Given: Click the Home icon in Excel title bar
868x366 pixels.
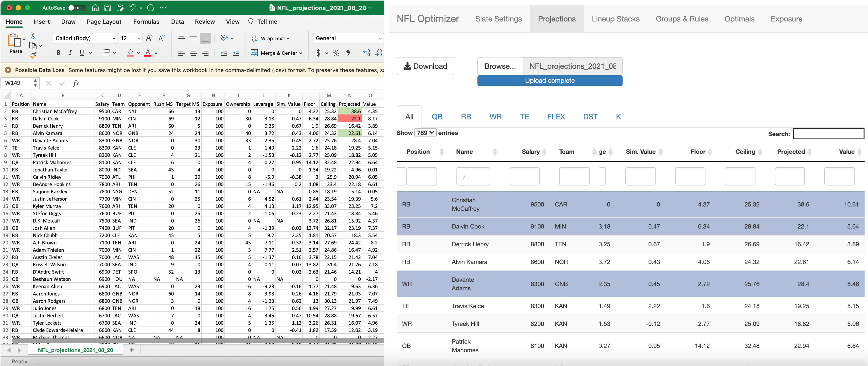Looking at the screenshot, I should coord(95,8).
